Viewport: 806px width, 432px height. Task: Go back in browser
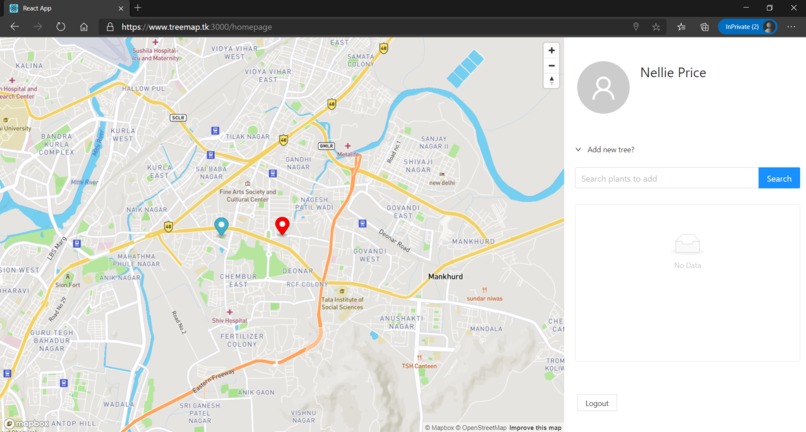(x=14, y=27)
